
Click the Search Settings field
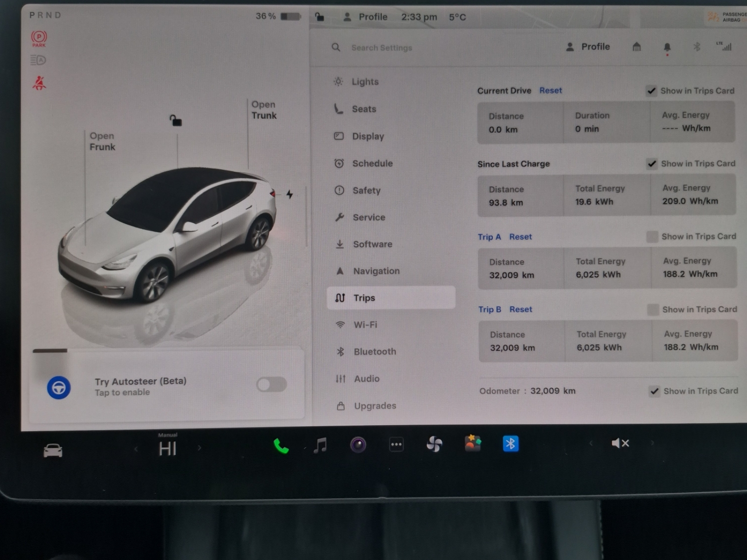(381, 48)
